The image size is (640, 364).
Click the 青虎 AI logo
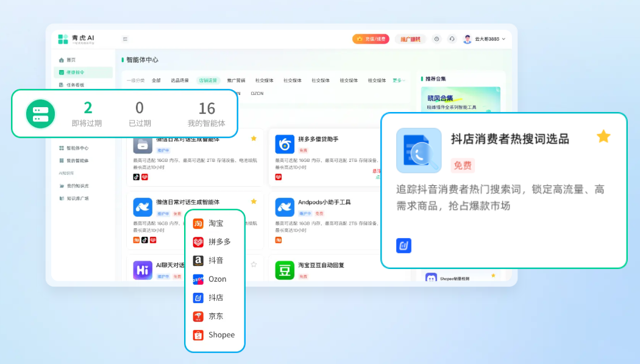pos(76,39)
